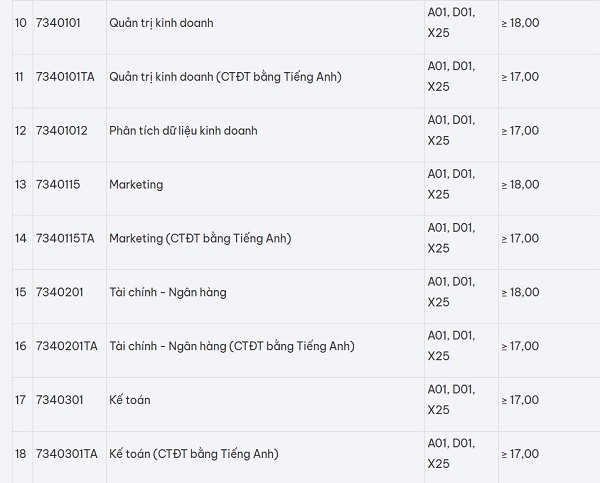Click the program name Quản trị kinh doanh
This screenshot has height=483, width=600.
point(161,23)
